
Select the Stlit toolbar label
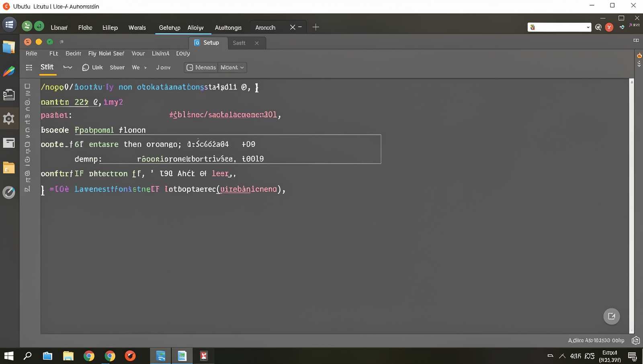point(47,67)
